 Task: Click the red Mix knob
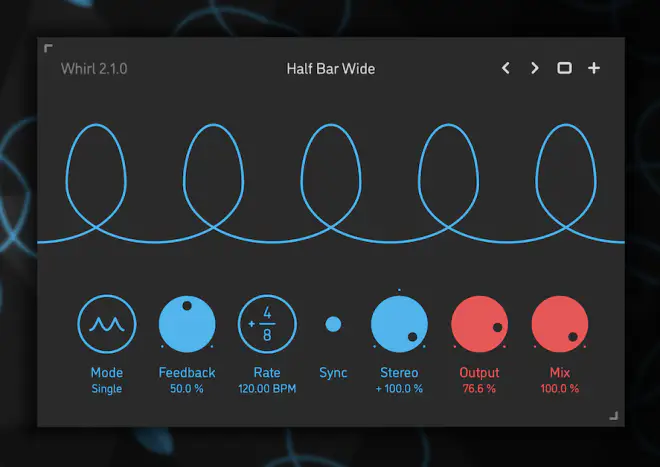pyautogui.click(x=560, y=325)
